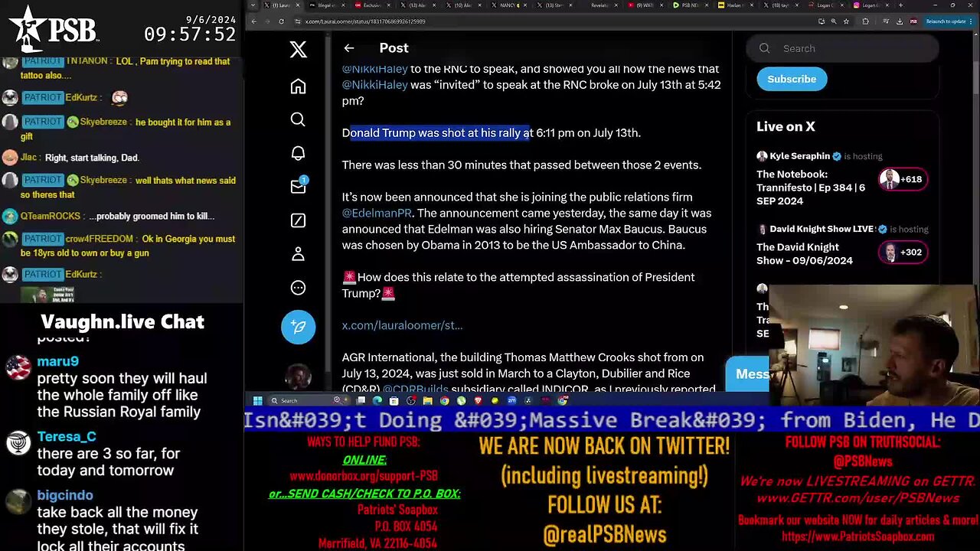Click the www.donorbox.org/support-PSB text
This screenshot has width=980, height=551.
pos(364,476)
